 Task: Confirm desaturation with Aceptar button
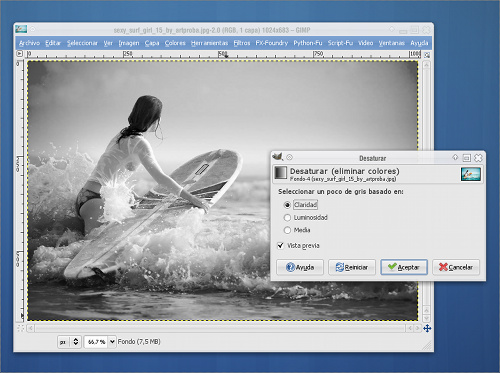point(404,267)
